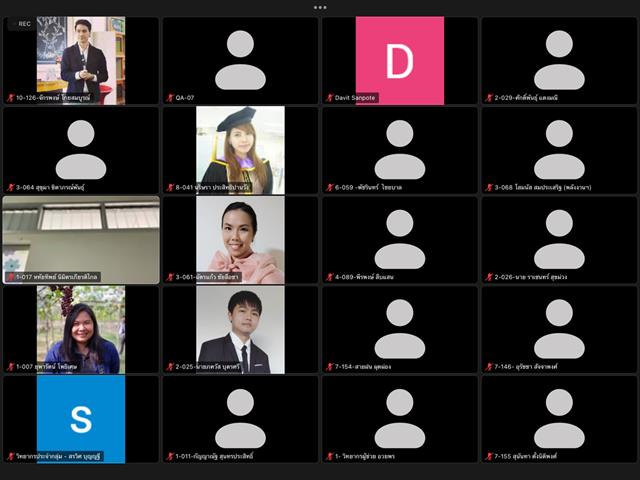Viewport: 640px width, 480px height.
Task: Click the name label starting '4-089'
Action: [364, 277]
